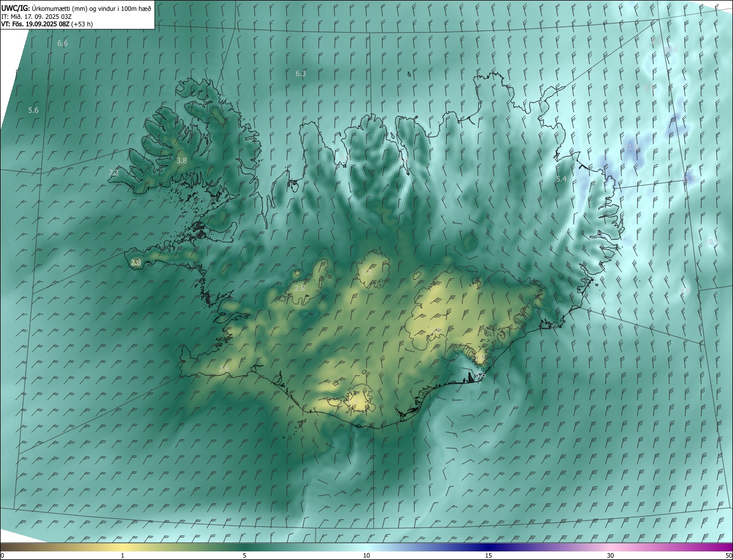The height and width of the screenshot is (560, 733).
Task: Click the 3.8 value over the Westfjords
Action: [x=182, y=161]
